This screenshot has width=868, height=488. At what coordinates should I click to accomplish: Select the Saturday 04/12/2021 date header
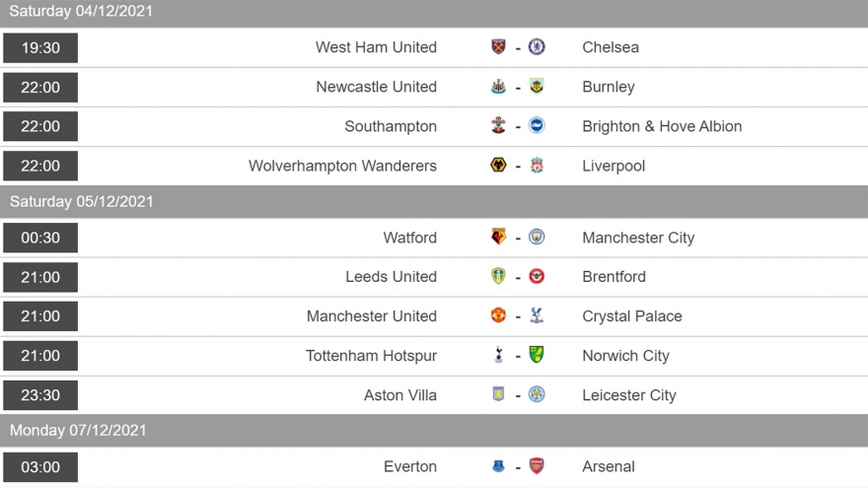click(x=81, y=12)
